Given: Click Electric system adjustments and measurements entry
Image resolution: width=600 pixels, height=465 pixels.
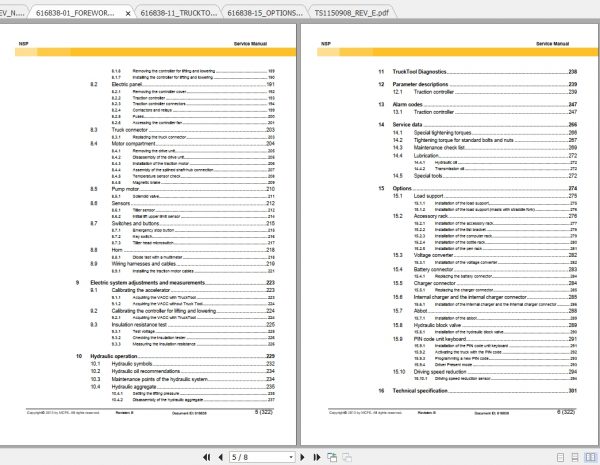Looking at the screenshot, I should pos(175,282).
